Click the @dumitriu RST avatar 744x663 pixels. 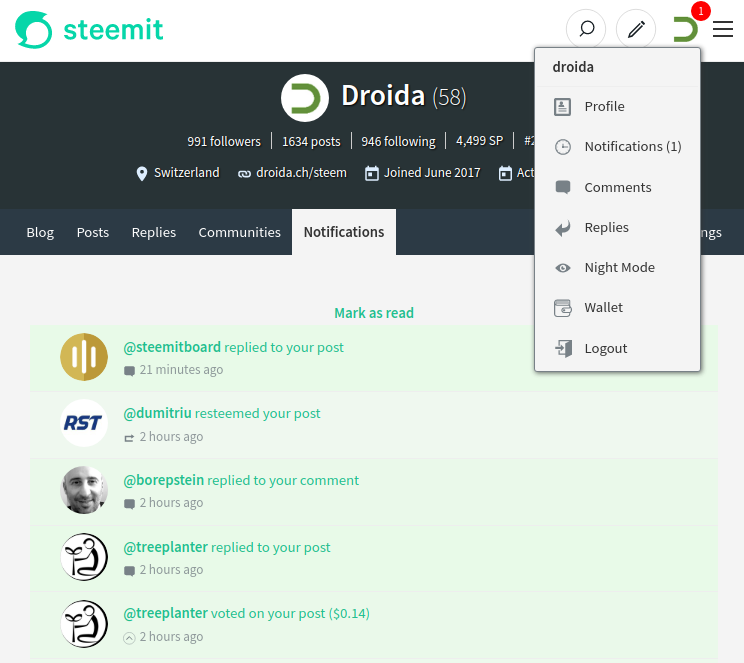point(84,423)
